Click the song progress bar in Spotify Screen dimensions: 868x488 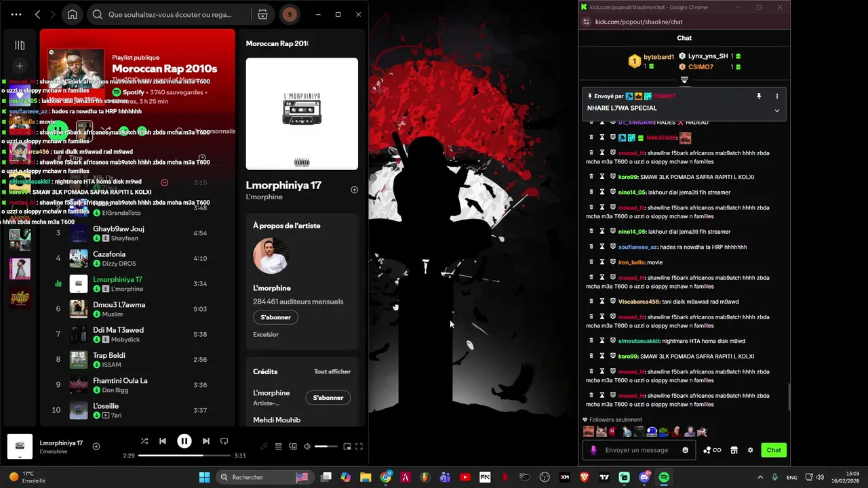(184, 455)
